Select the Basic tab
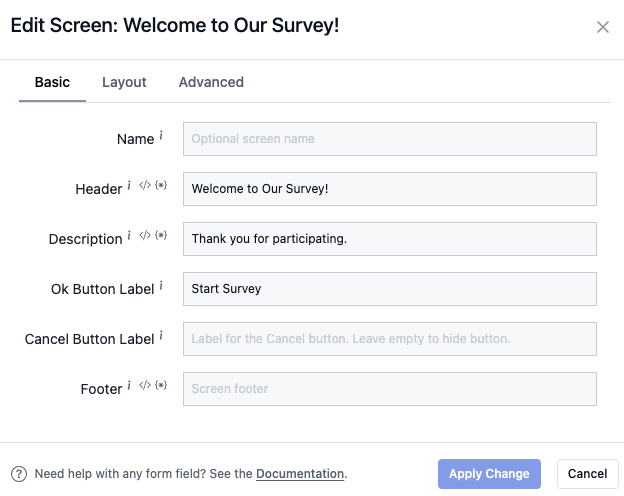This screenshot has width=624, height=496. (x=52, y=82)
